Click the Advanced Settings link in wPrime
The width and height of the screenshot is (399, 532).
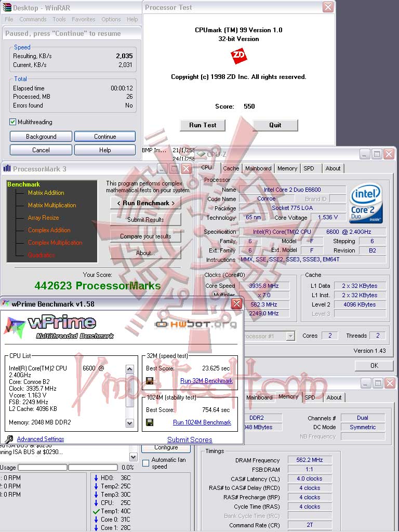click(x=41, y=439)
